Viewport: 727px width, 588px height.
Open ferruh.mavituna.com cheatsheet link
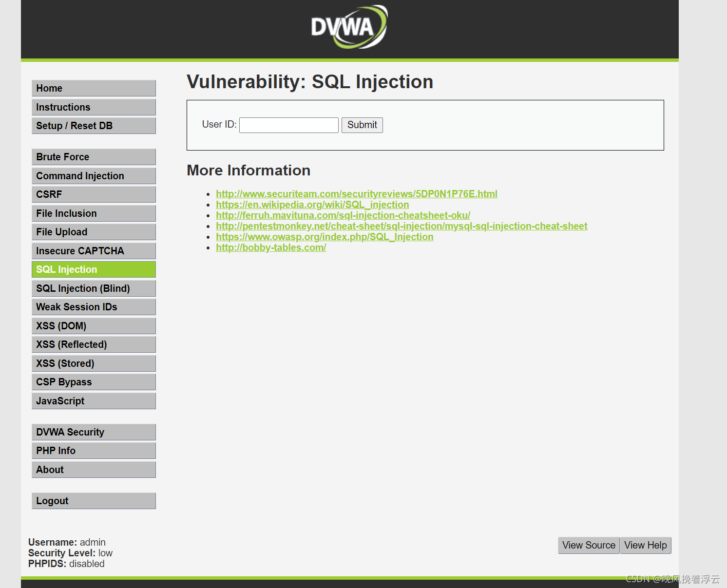(343, 215)
